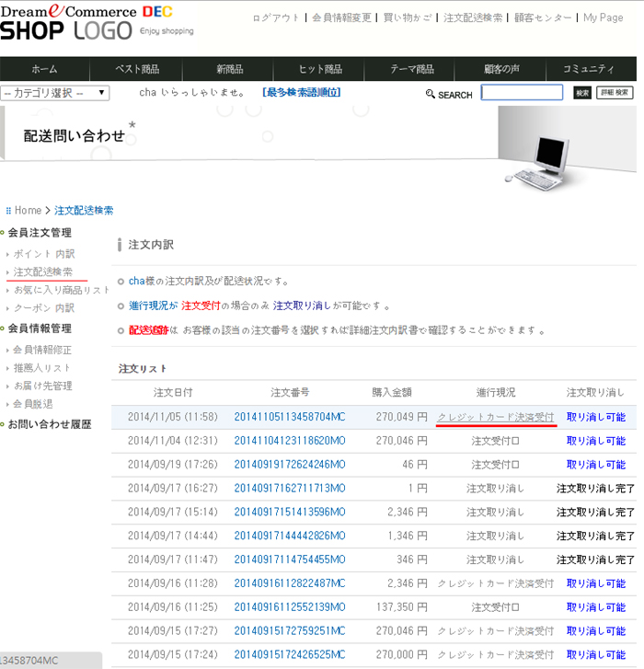644x669 pixels.
Task: Open order number 20141105113458704MC
Action: click(289, 417)
